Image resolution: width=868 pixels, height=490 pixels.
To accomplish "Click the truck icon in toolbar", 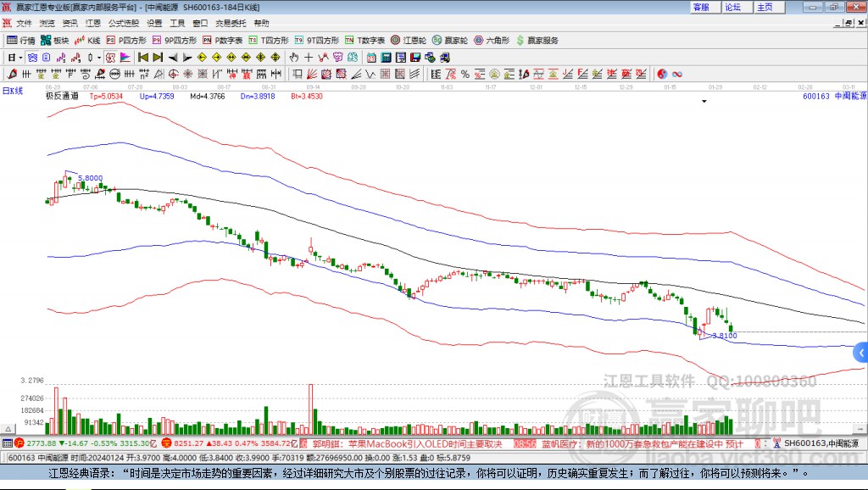I will click(444, 58).
